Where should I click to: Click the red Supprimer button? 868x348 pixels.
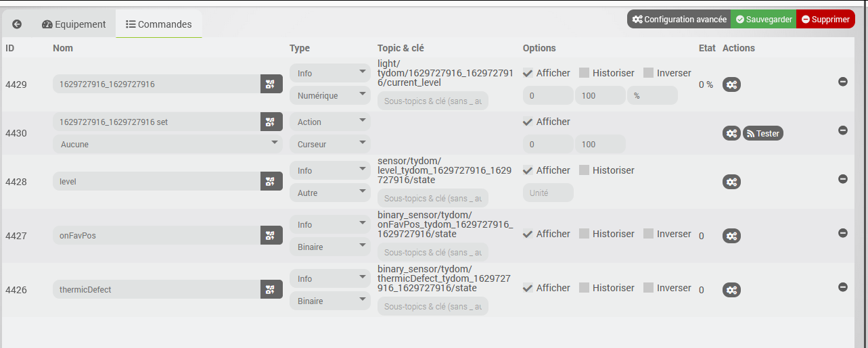(825, 20)
